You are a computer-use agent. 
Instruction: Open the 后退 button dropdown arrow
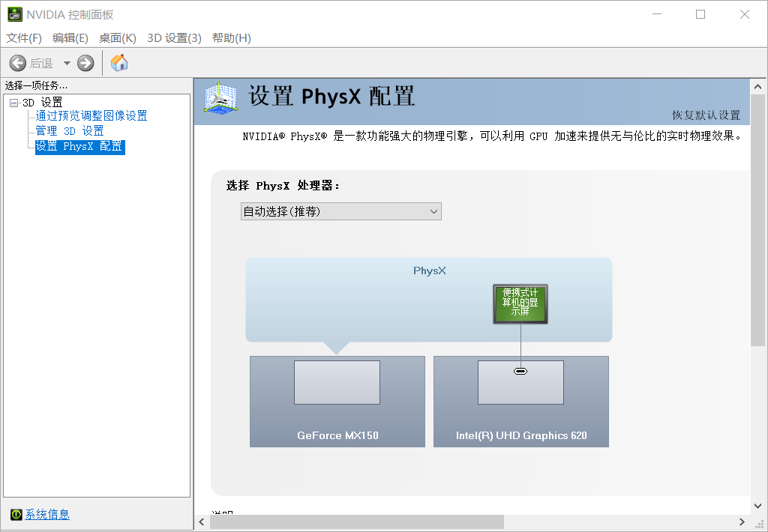point(64,63)
